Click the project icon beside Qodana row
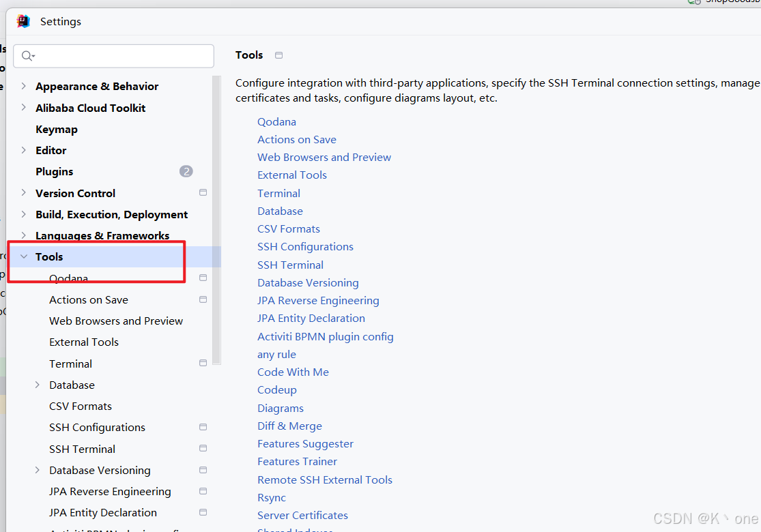The height and width of the screenshot is (532, 761). pyautogui.click(x=203, y=278)
